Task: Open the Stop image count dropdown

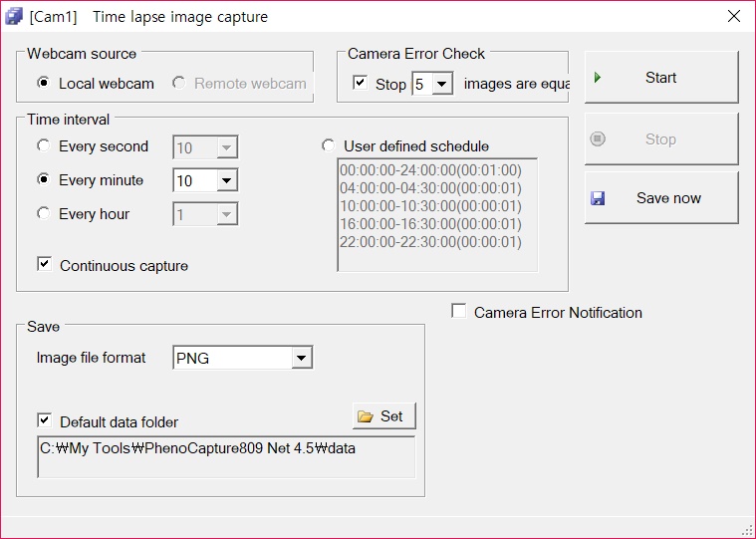Action: click(x=442, y=85)
